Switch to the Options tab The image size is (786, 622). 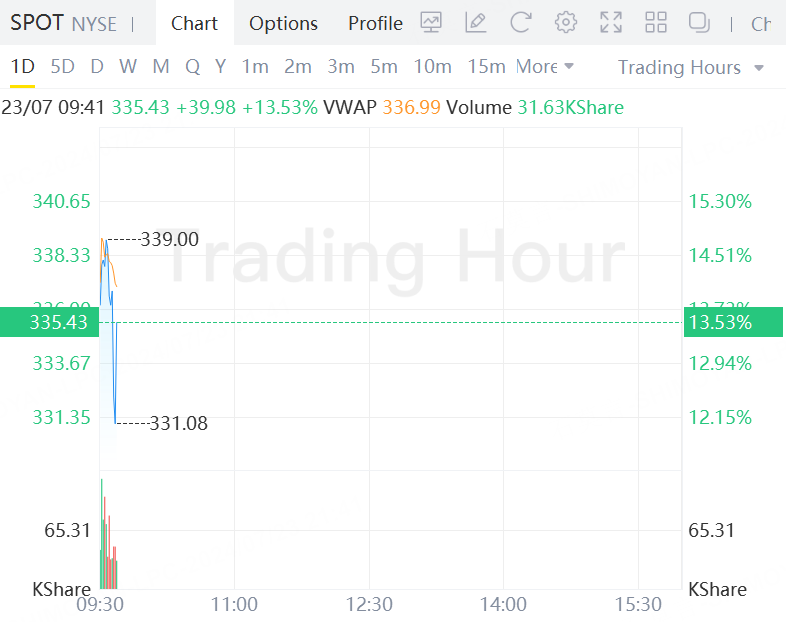(283, 23)
